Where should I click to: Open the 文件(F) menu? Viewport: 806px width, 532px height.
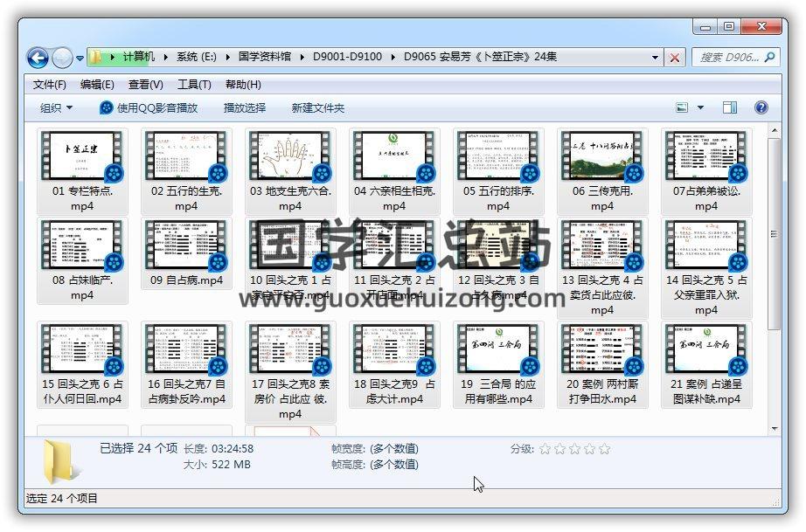[x=50, y=85]
